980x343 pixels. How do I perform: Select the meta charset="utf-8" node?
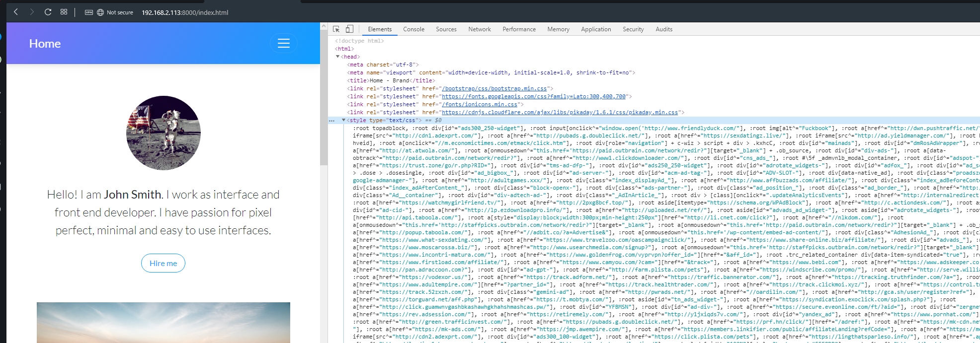tap(383, 65)
